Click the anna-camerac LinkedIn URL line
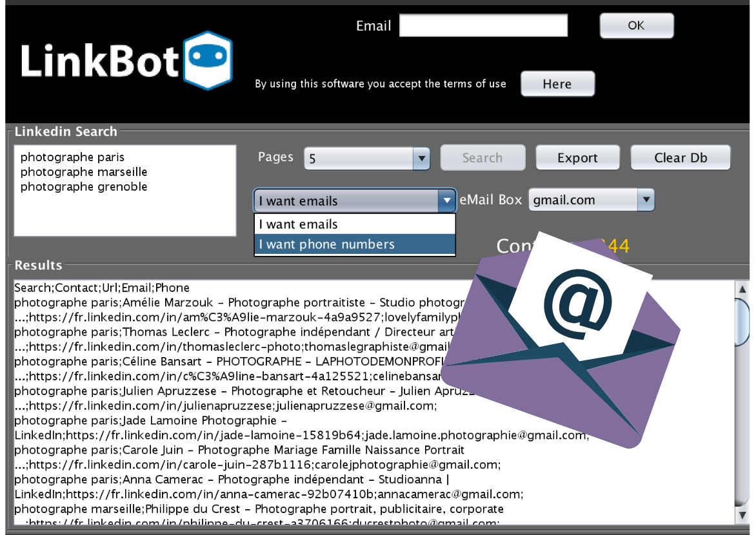Image resolution: width=756 pixels, height=535 pixels. [268, 494]
